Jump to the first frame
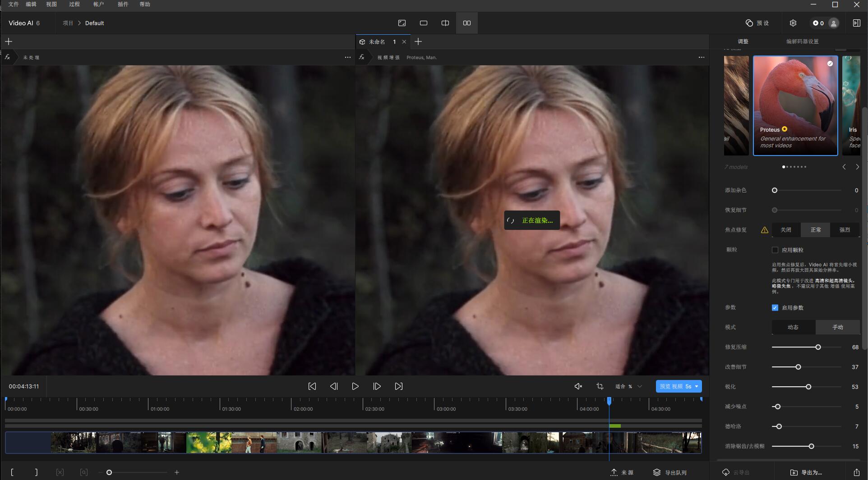868x480 pixels. tap(312, 386)
